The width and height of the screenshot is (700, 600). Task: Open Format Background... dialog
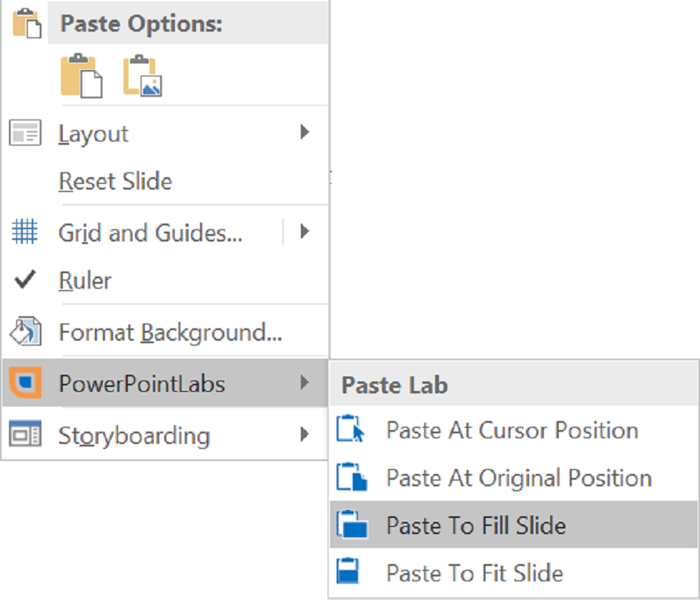pyautogui.click(x=170, y=333)
